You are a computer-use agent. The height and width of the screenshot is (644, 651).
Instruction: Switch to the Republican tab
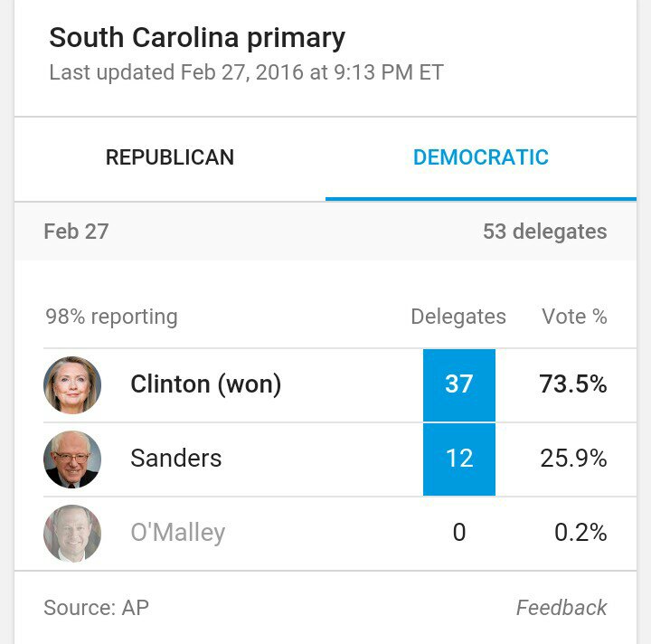pos(170,157)
